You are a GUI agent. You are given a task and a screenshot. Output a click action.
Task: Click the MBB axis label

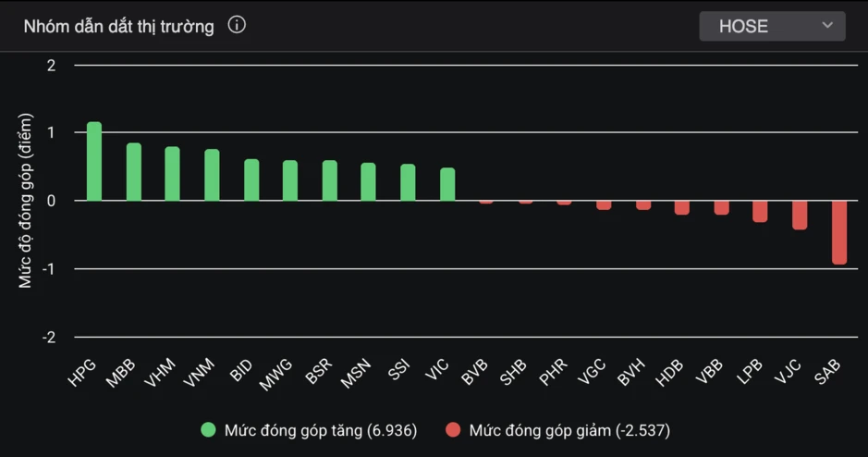pos(121,373)
